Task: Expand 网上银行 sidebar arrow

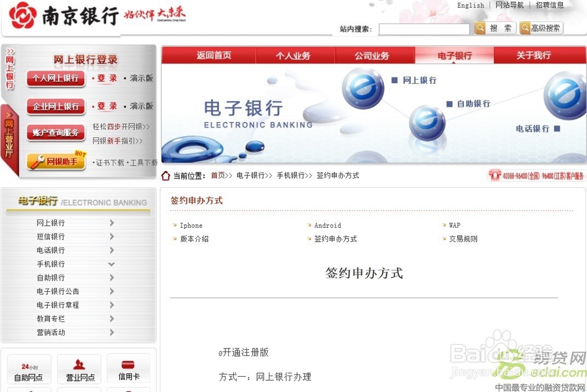Action: [112, 223]
